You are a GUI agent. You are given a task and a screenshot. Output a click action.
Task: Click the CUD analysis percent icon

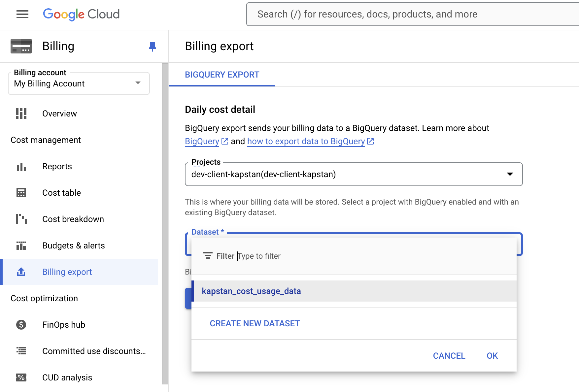(x=21, y=377)
